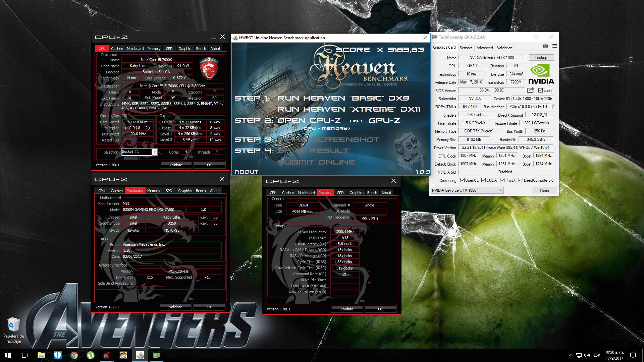644x362 pixels.
Task: Click SUBMIT ONLINE in Heaven window
Action: coord(316,162)
